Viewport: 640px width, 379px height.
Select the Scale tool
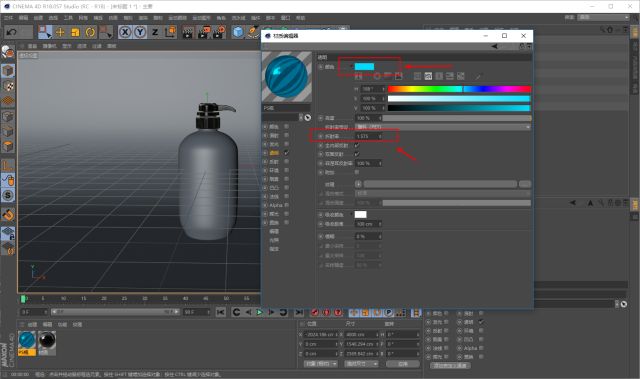(x=75, y=32)
